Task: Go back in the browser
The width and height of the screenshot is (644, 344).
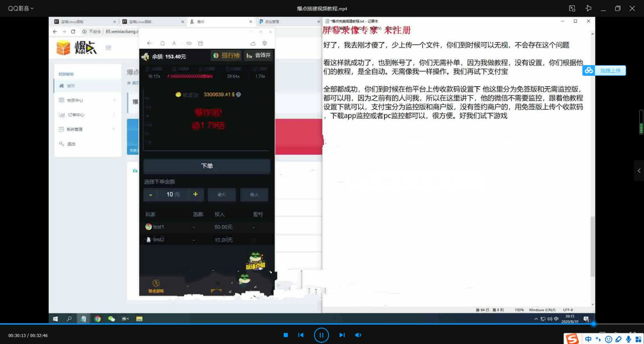Action: coord(55,31)
